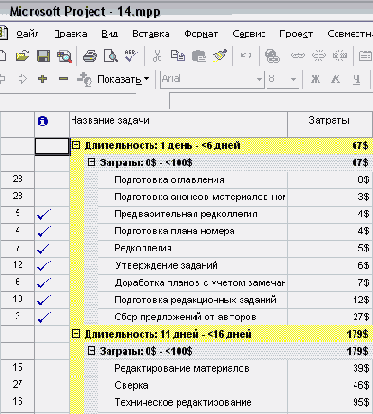Image resolution: width=373 pixels, height=414 pixels.
Task: Undo the last action
Action: tap(246, 55)
